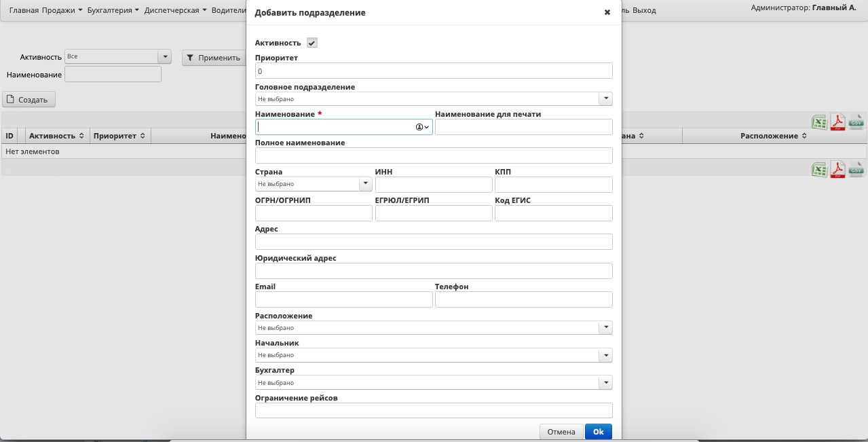Click the Ограничение рейсов field
This screenshot has height=442, width=868.
(434, 410)
